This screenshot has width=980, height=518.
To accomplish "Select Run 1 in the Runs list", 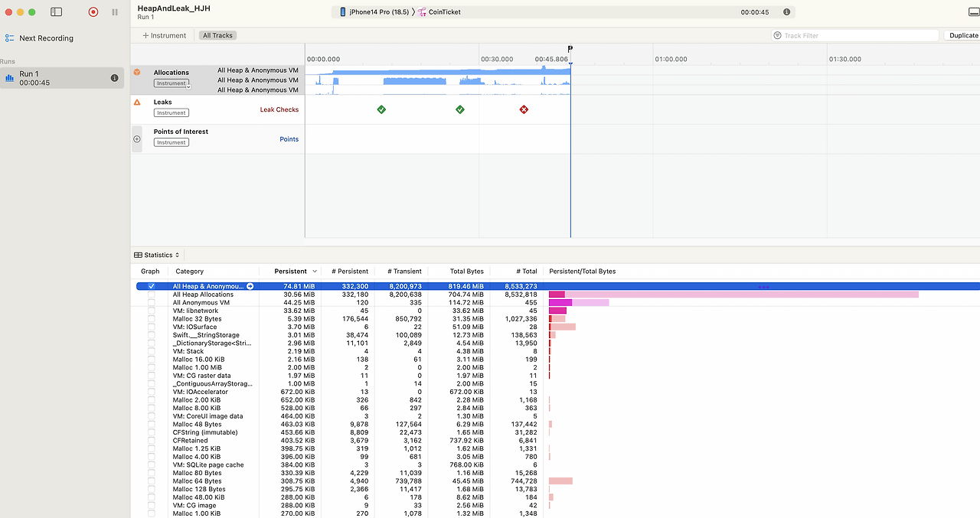I will [62, 78].
